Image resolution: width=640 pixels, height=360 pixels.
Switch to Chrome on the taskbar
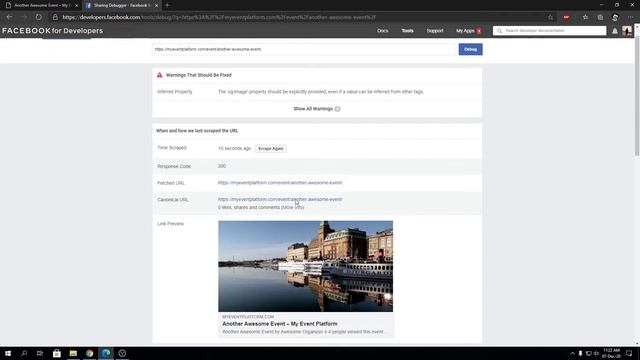(89, 353)
